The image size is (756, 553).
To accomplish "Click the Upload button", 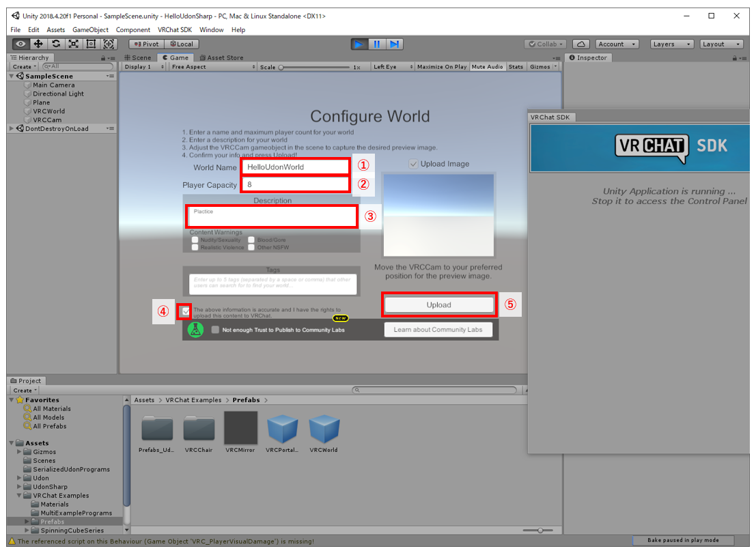I will pyautogui.click(x=438, y=304).
